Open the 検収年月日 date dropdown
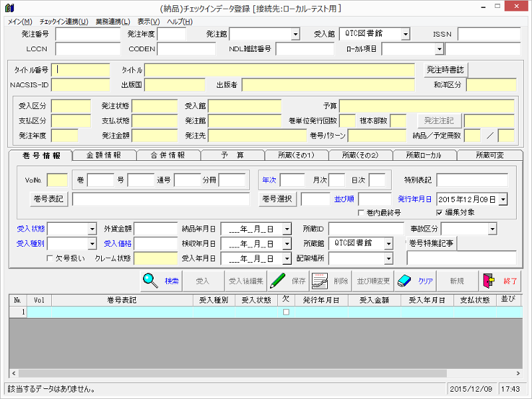Image resolution: width=532 pixels, height=399 pixels. (x=287, y=243)
